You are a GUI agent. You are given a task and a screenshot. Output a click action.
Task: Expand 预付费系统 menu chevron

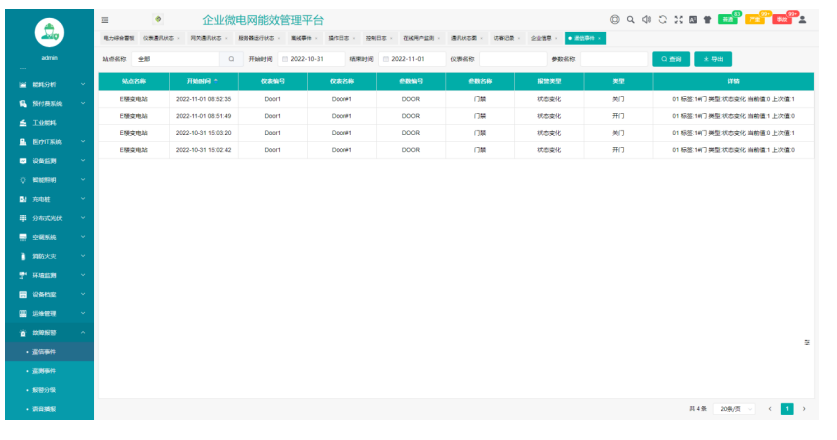click(x=83, y=103)
